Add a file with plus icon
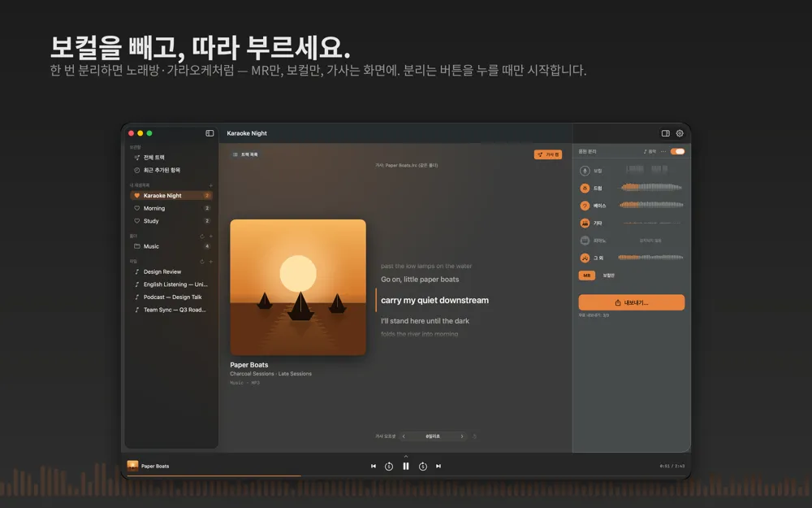Screen dimensions: 812x508 pos(211,261)
